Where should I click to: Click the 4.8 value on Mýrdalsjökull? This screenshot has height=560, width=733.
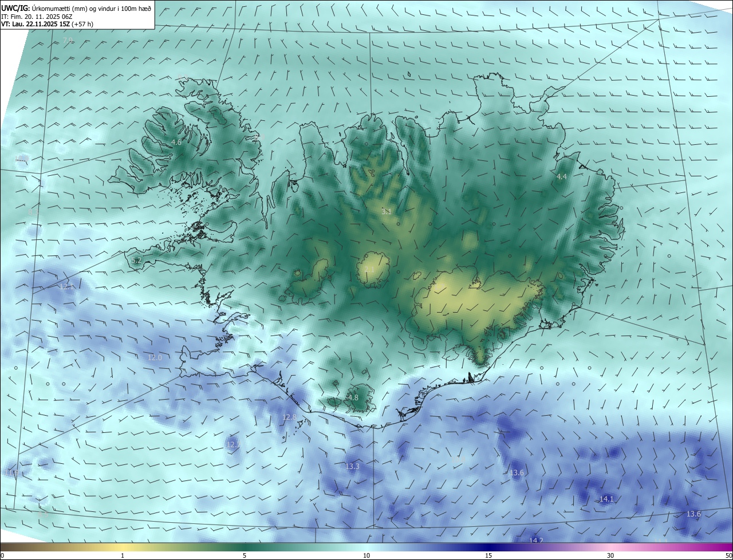353,397
